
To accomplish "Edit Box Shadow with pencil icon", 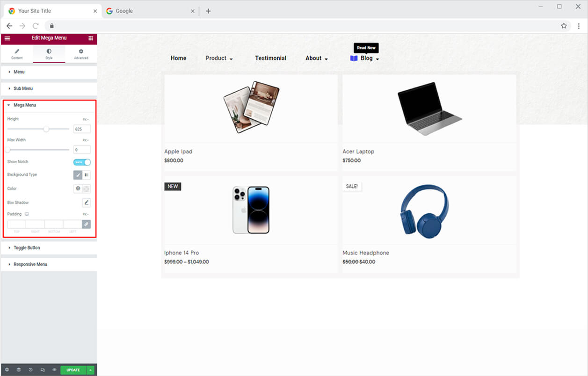I will tap(86, 203).
